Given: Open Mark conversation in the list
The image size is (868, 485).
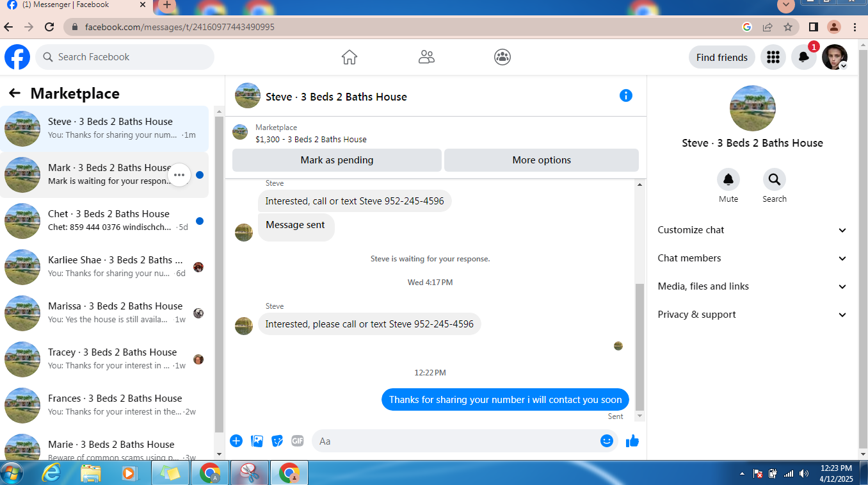Looking at the screenshot, I should tap(104, 175).
